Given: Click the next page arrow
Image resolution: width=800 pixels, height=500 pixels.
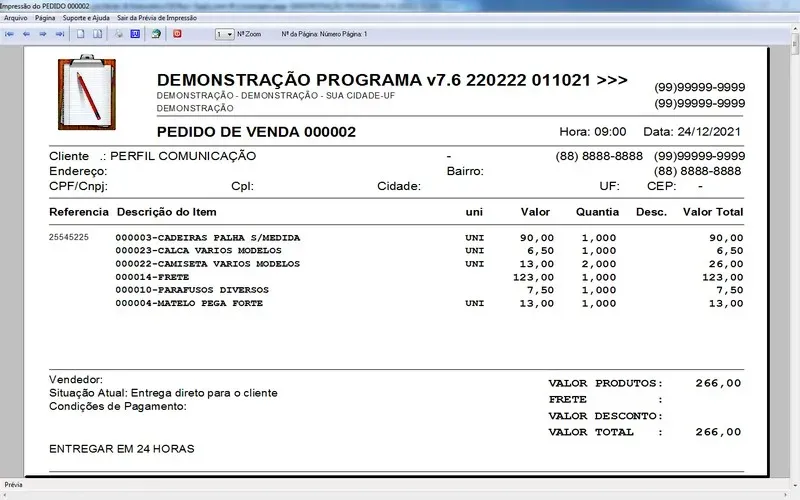Looking at the screenshot, I should click(x=43, y=34).
